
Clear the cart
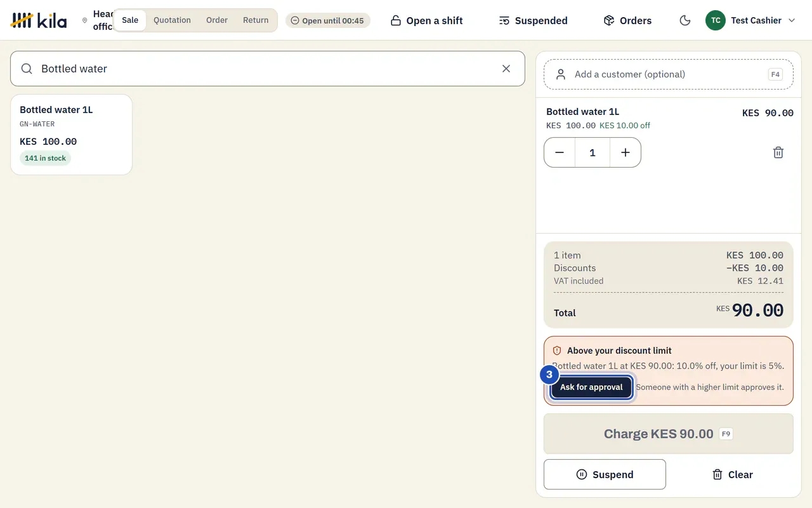tap(733, 474)
